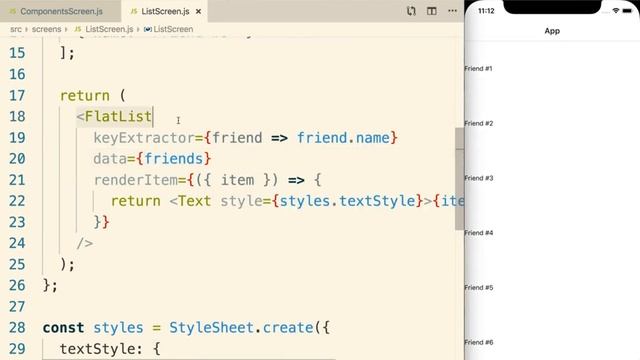
Task: Tap the Wi-Fi status icon in simulator
Action: (x=616, y=11)
